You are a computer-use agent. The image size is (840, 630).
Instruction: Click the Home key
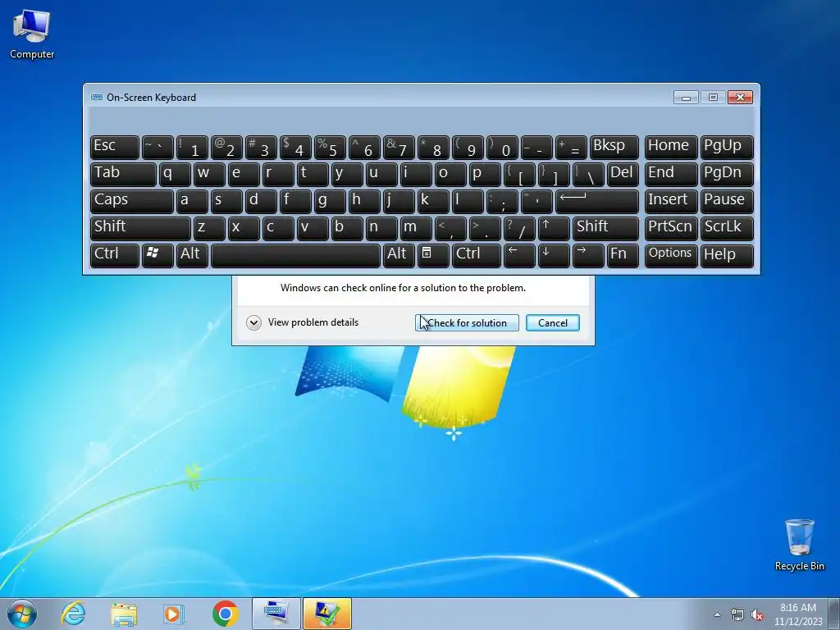(x=671, y=148)
